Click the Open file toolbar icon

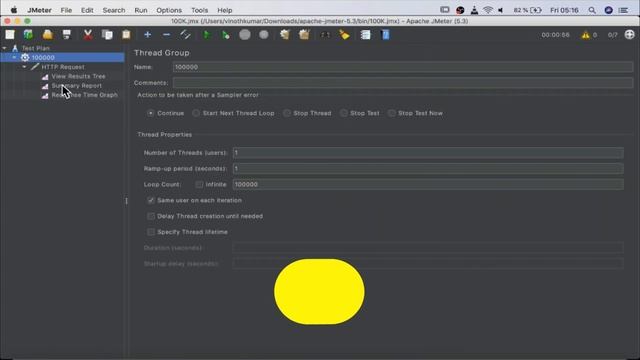48,35
